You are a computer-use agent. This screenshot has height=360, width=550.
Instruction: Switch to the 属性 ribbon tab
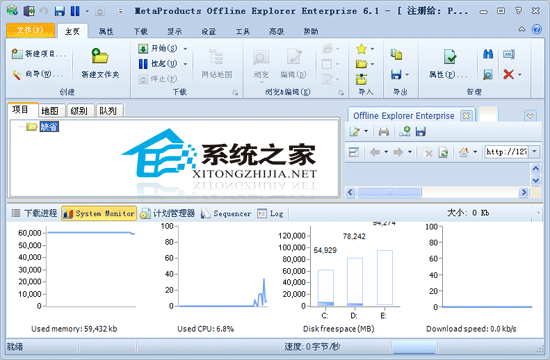(x=106, y=32)
